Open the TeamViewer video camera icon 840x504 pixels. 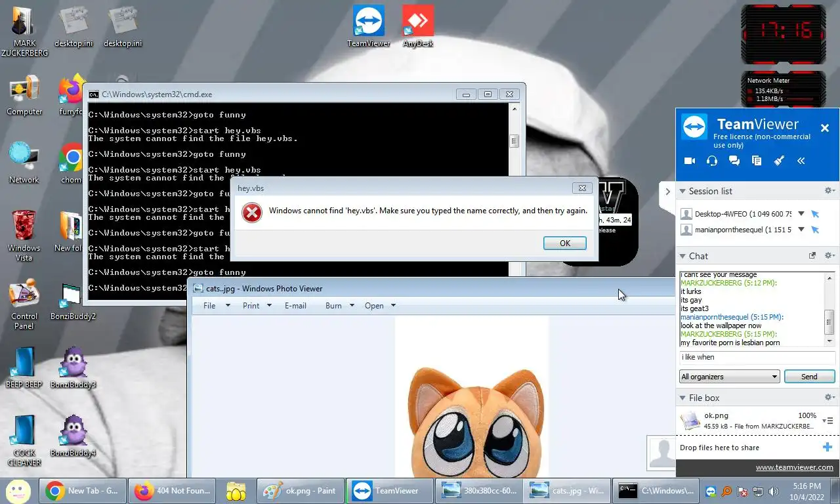[690, 161]
